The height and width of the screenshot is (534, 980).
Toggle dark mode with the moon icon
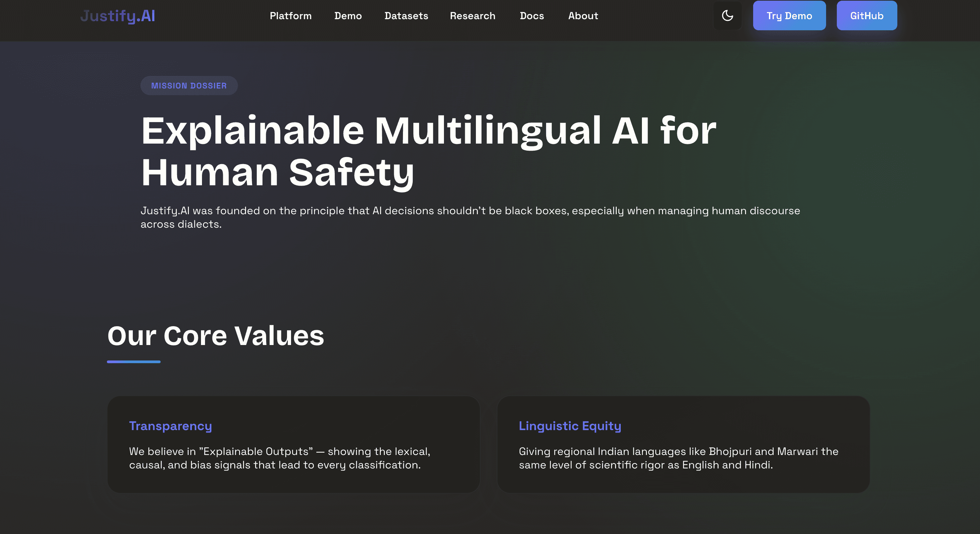tap(727, 15)
